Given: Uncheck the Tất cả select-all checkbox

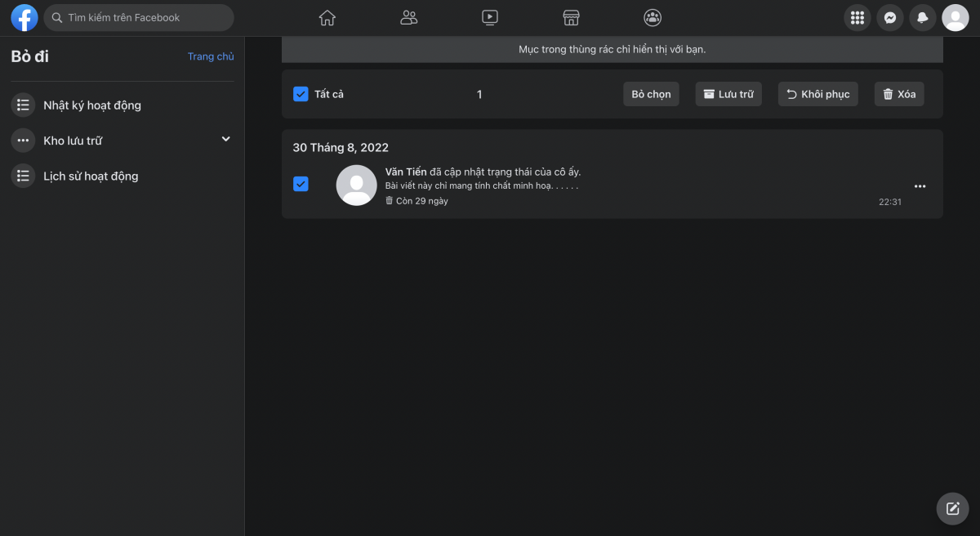Looking at the screenshot, I should pos(301,94).
